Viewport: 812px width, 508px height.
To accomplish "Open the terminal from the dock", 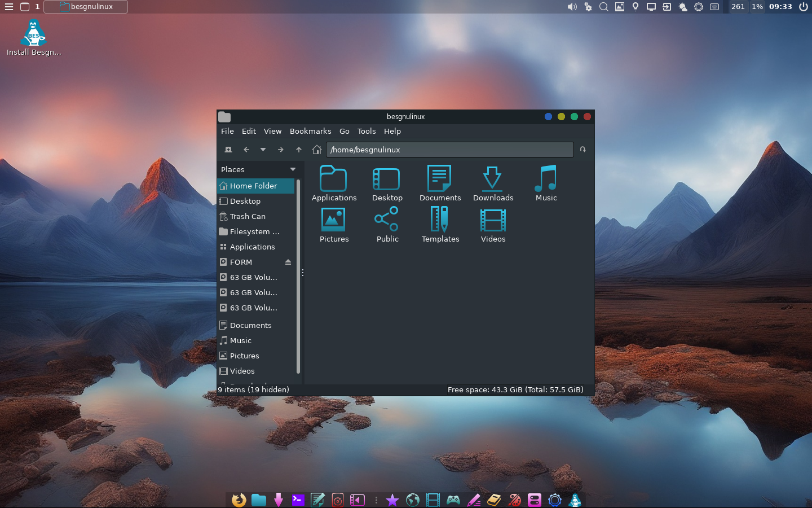I will click(298, 500).
